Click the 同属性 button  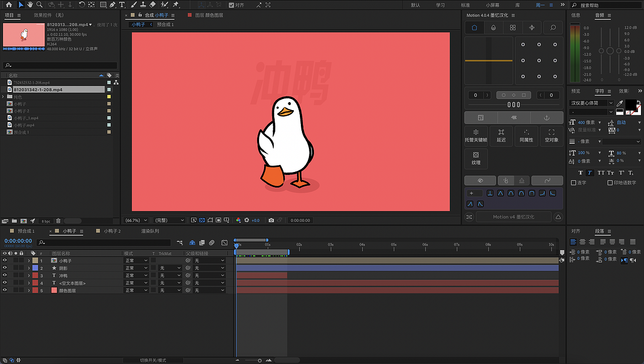[526, 136]
